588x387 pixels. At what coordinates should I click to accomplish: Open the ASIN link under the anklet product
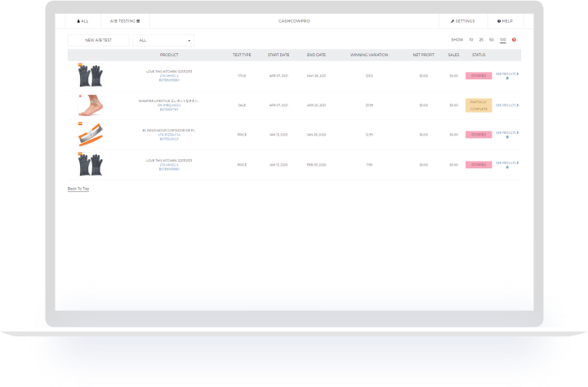pyautogui.click(x=169, y=109)
